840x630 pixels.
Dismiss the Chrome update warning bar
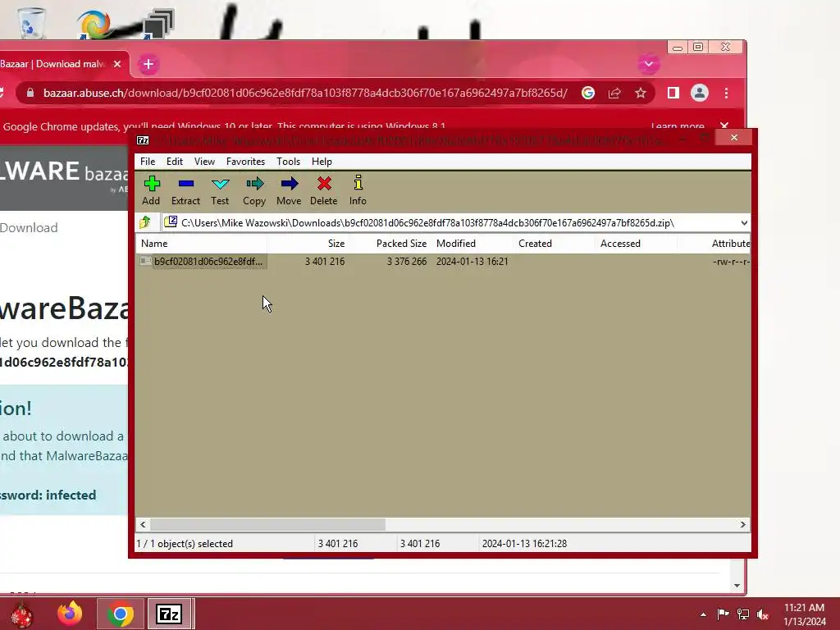pos(724,126)
